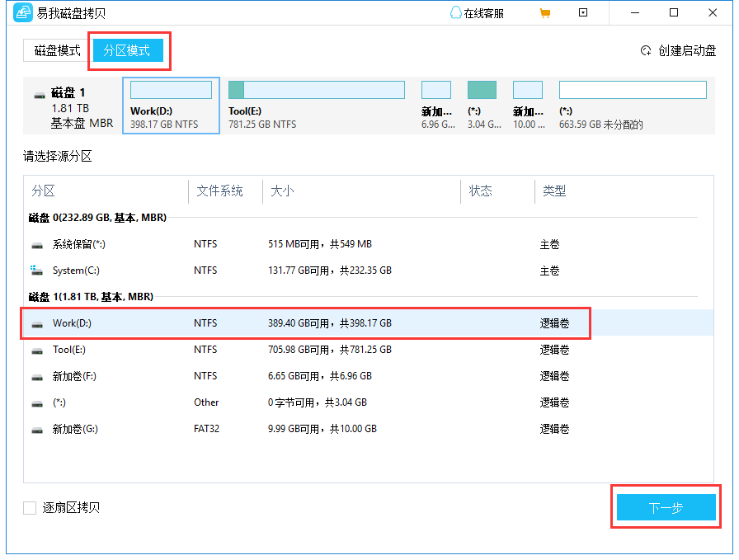739x560 pixels.
Task: Click the 下一步 button
Action: tap(666, 507)
